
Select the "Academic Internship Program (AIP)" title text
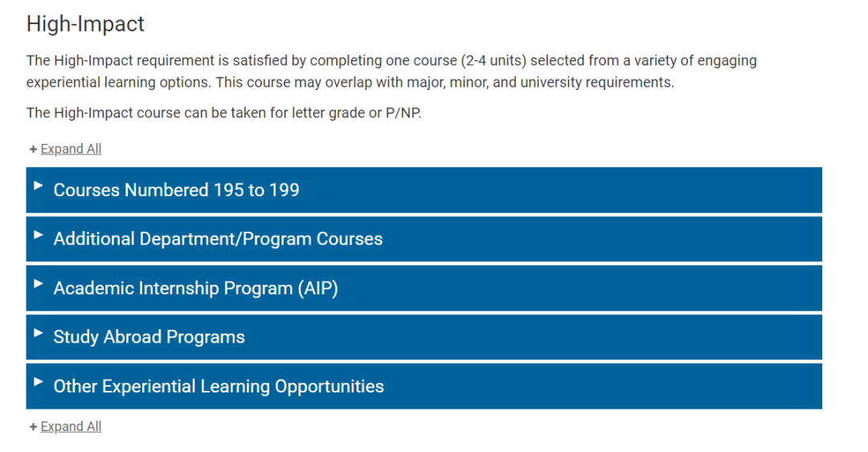195,288
